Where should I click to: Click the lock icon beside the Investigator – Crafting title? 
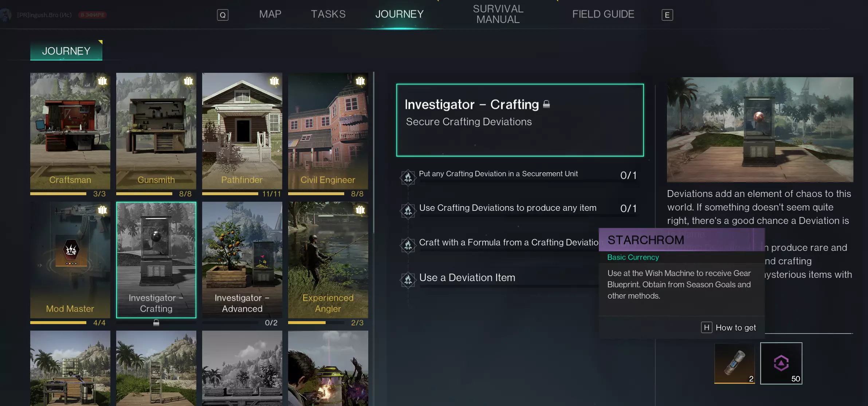click(546, 104)
